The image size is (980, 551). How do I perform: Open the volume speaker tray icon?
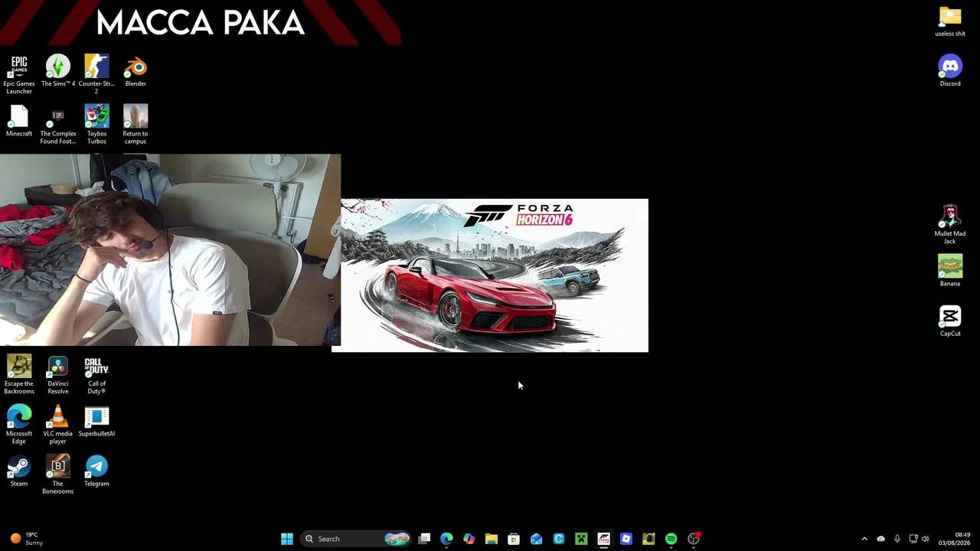[x=926, y=539]
